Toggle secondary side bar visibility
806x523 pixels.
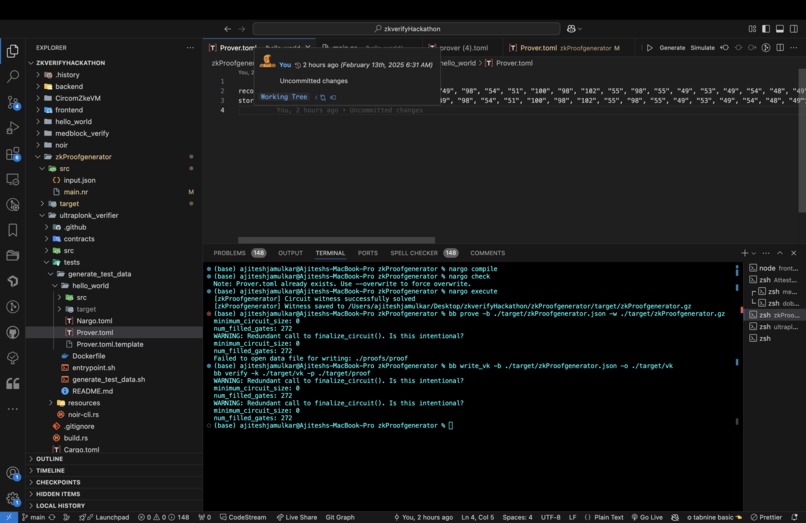(794, 29)
